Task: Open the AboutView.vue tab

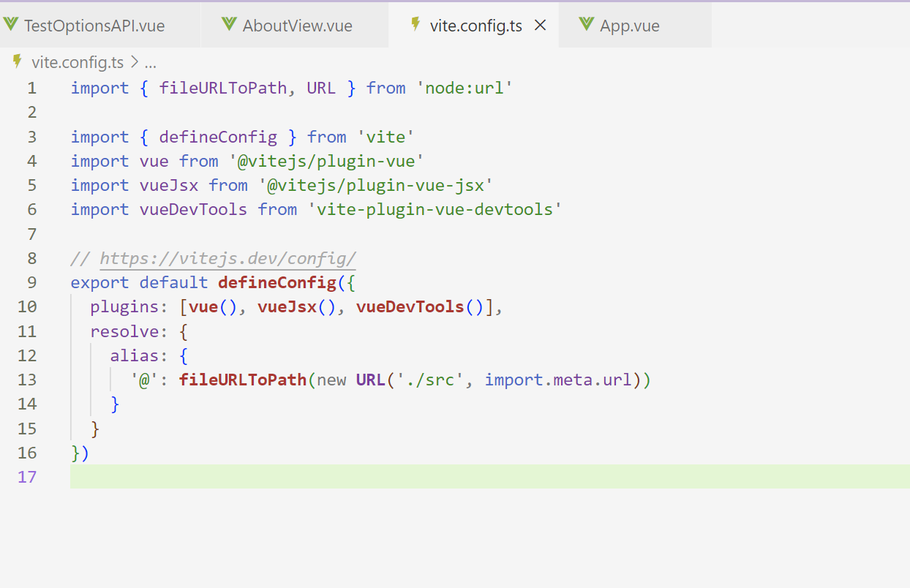Action: [297, 26]
